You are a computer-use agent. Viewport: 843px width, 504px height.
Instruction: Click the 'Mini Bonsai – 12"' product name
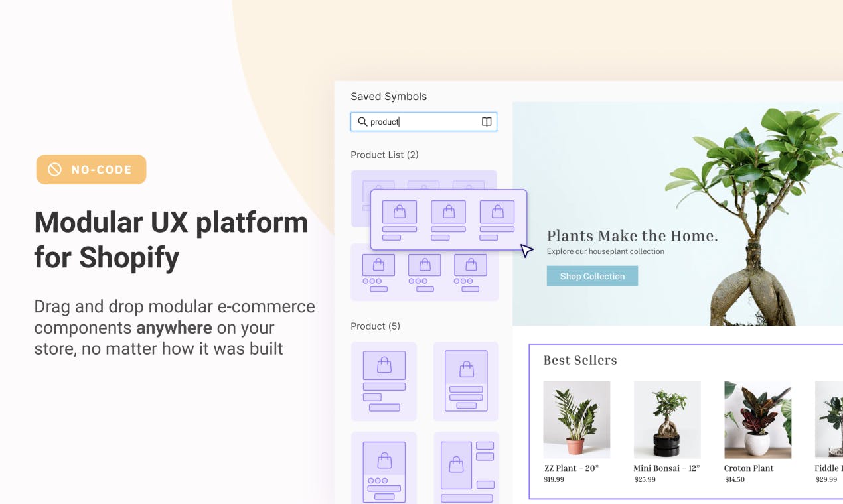pos(666,468)
